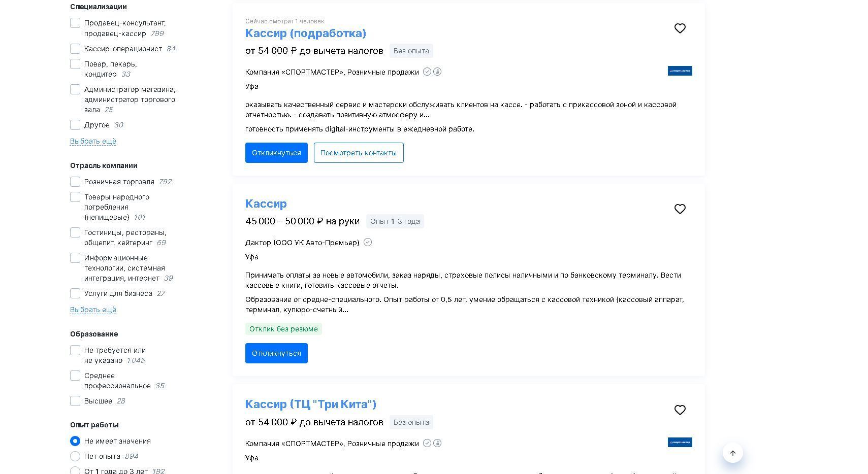The image size is (868, 474).
Task: Expand more specializations via Выбрать ещё
Action: pyautogui.click(x=93, y=141)
